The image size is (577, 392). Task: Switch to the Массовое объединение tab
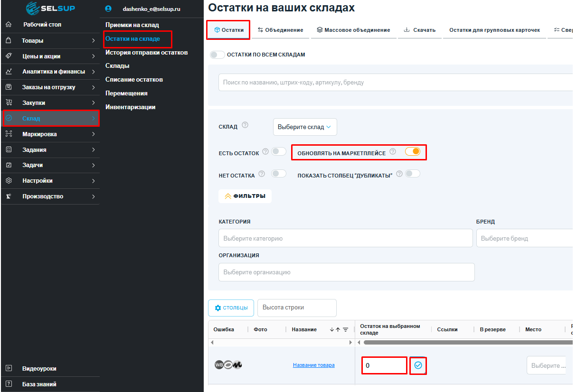[x=353, y=30]
